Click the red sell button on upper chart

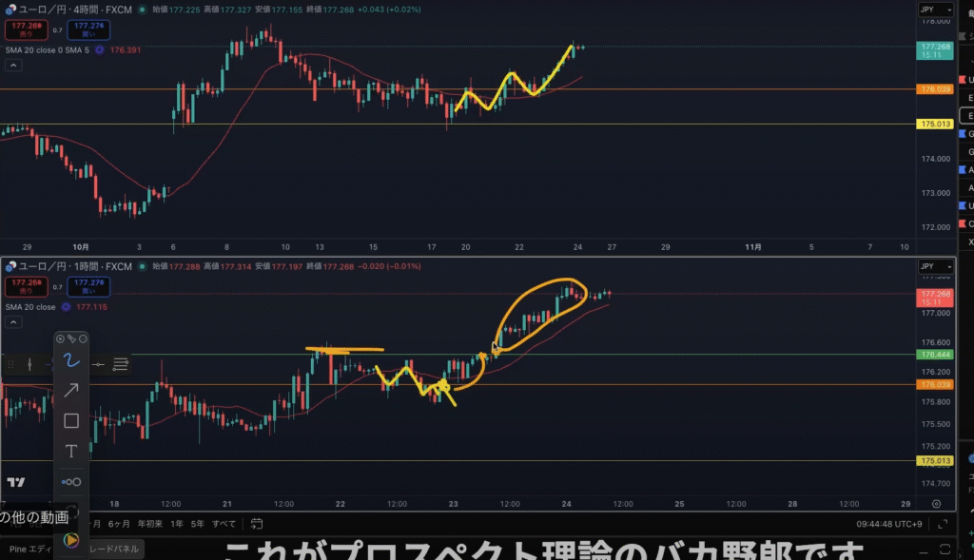coord(24,28)
